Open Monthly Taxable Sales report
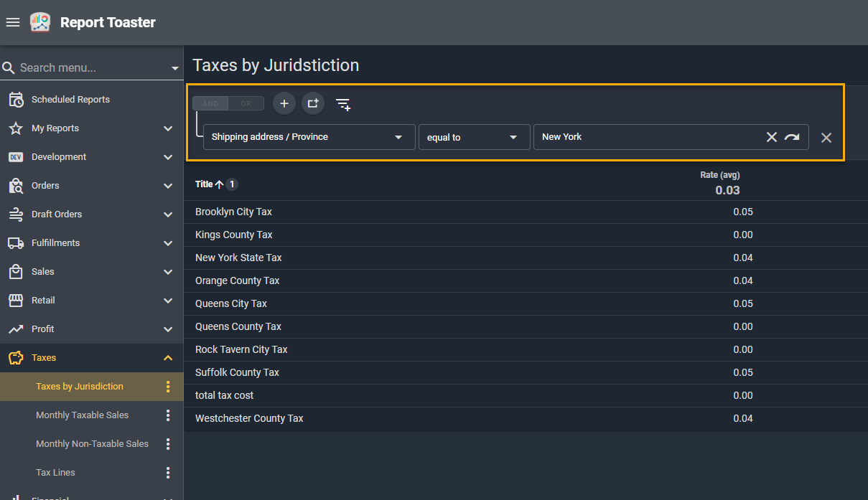This screenshot has width=868, height=500. coord(83,415)
